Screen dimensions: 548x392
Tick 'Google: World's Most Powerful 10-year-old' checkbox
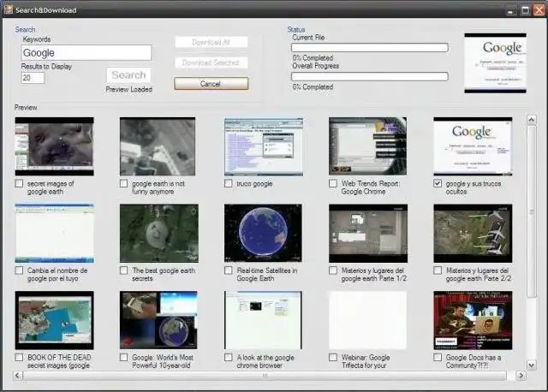tap(123, 358)
